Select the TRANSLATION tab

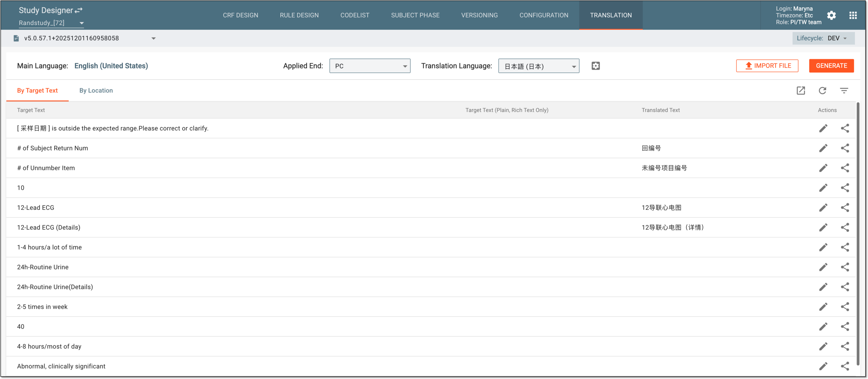611,15
